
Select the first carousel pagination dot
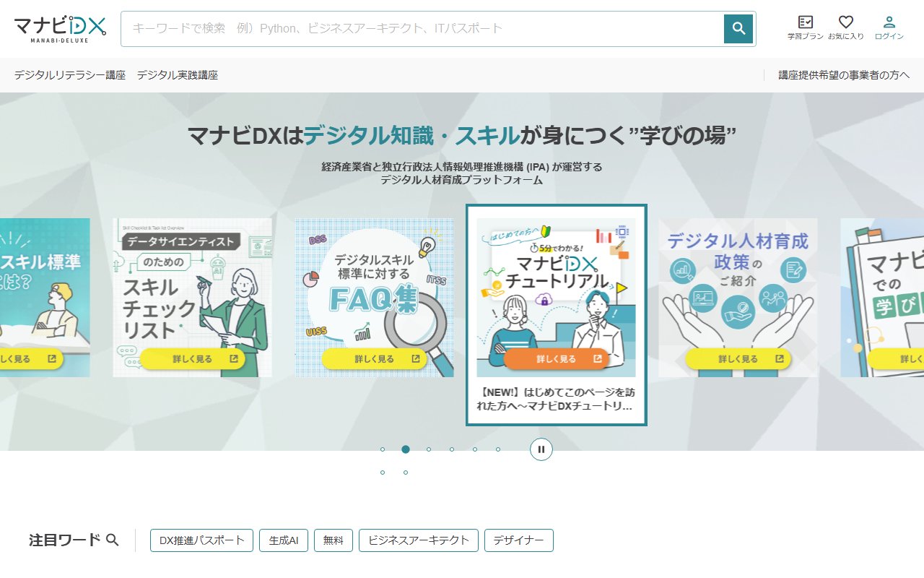tap(383, 449)
